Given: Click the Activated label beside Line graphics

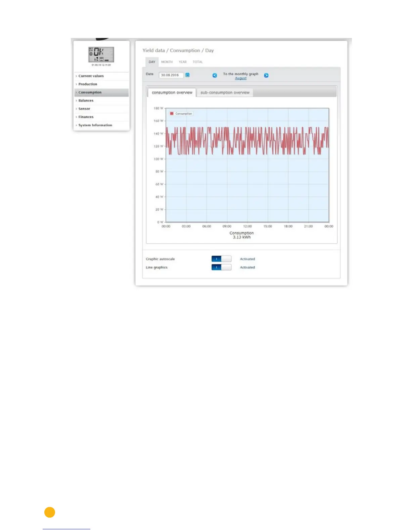Looking at the screenshot, I should [x=247, y=267].
